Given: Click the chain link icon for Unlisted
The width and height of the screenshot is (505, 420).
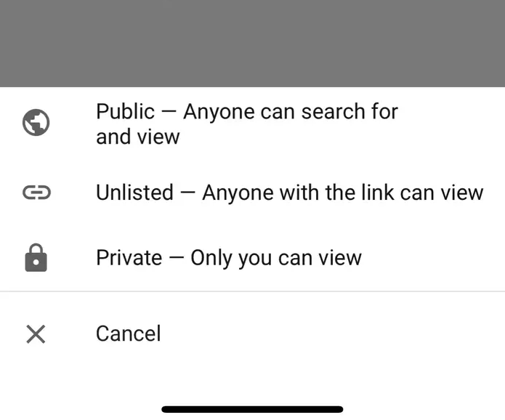Looking at the screenshot, I should click(x=36, y=193).
